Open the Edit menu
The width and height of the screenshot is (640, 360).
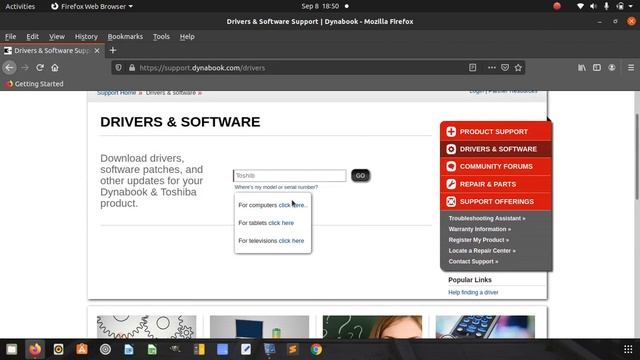tap(33, 37)
